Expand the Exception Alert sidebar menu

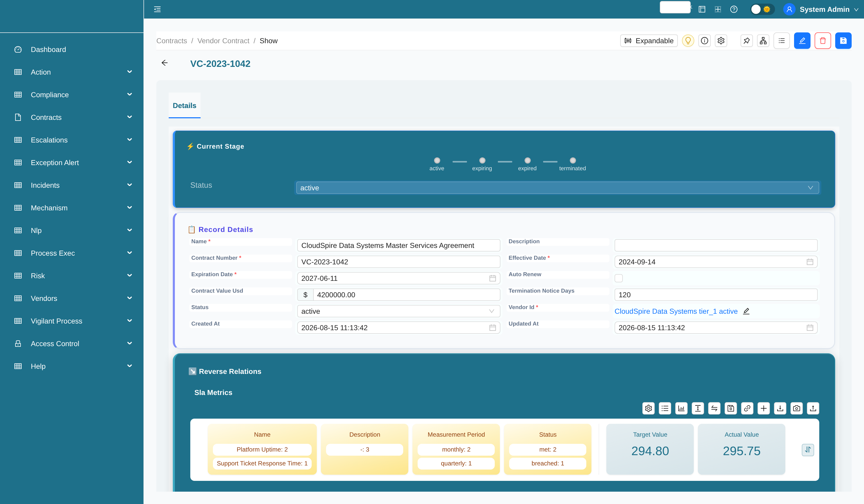[x=72, y=163]
